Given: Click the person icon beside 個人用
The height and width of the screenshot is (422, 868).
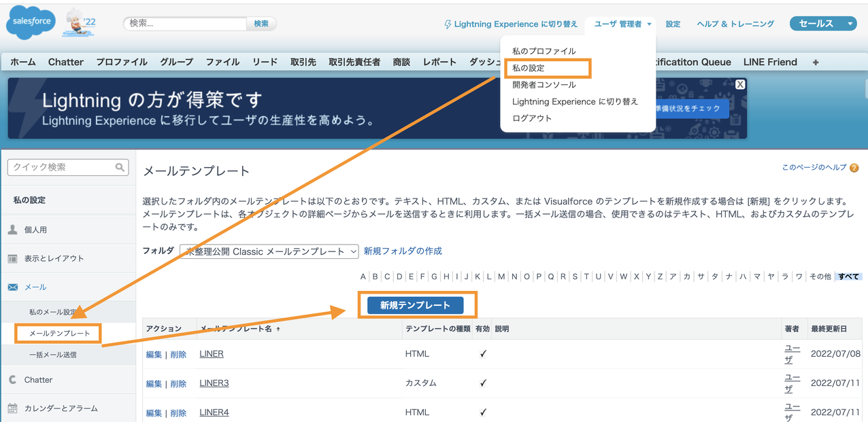Looking at the screenshot, I should pyautogui.click(x=12, y=230).
